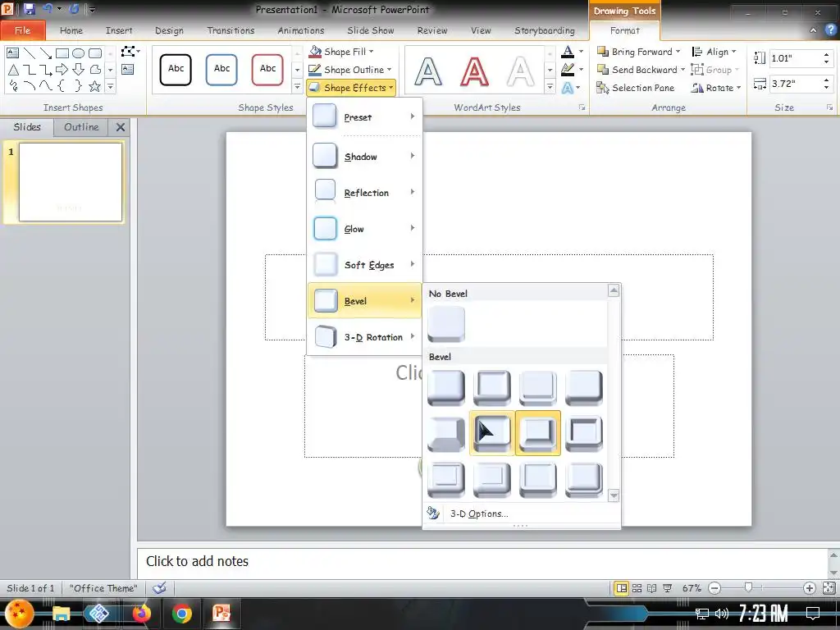Open the Soft Edges submenu
840x630 pixels.
coord(364,265)
